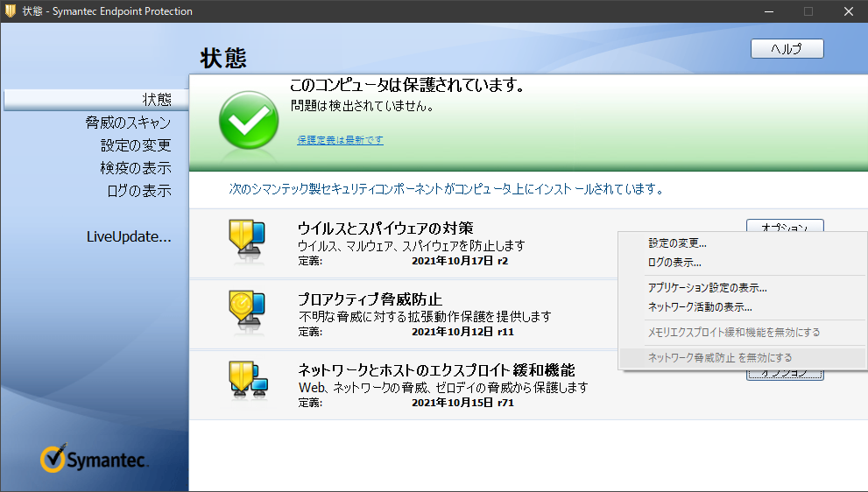The width and height of the screenshot is (868, 492).
Task: Click the プロアクティブ脅威防止 heading
Action: pyautogui.click(x=370, y=299)
